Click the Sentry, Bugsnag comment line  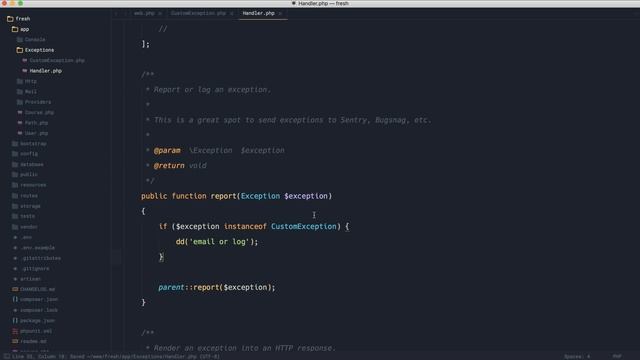pos(292,120)
